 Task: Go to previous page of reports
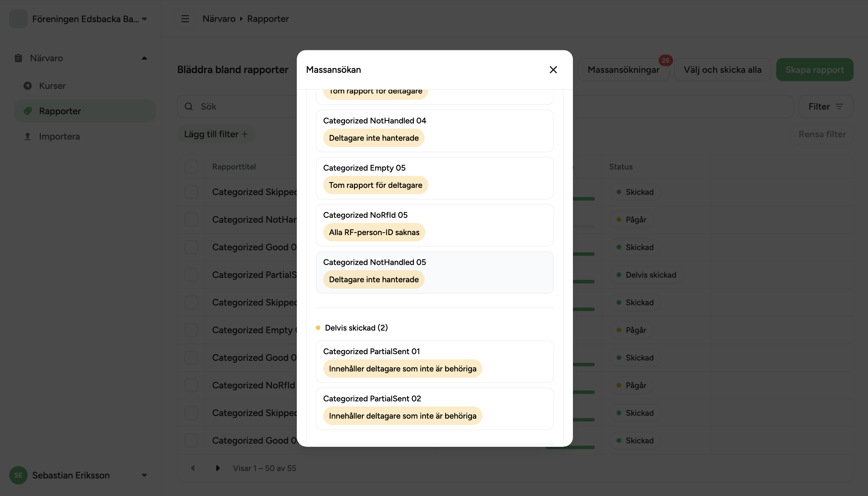pos(193,468)
